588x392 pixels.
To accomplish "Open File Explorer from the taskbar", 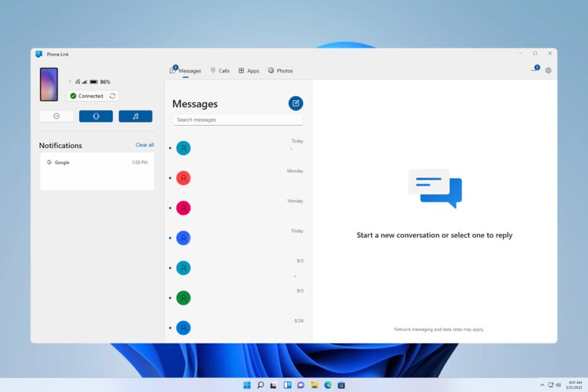I will click(x=315, y=385).
